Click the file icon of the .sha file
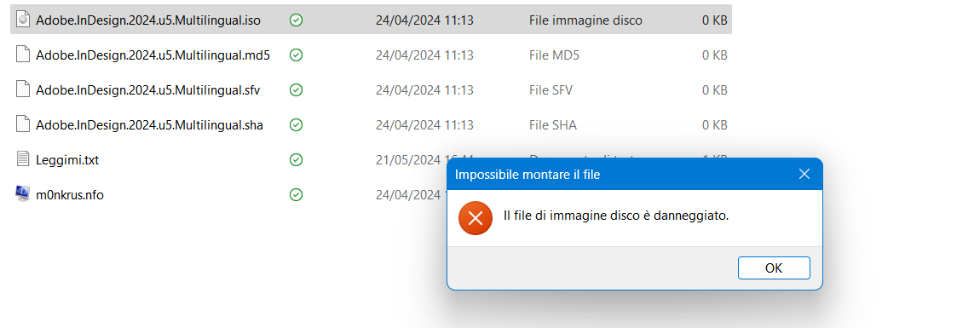980x328 pixels. (22, 125)
